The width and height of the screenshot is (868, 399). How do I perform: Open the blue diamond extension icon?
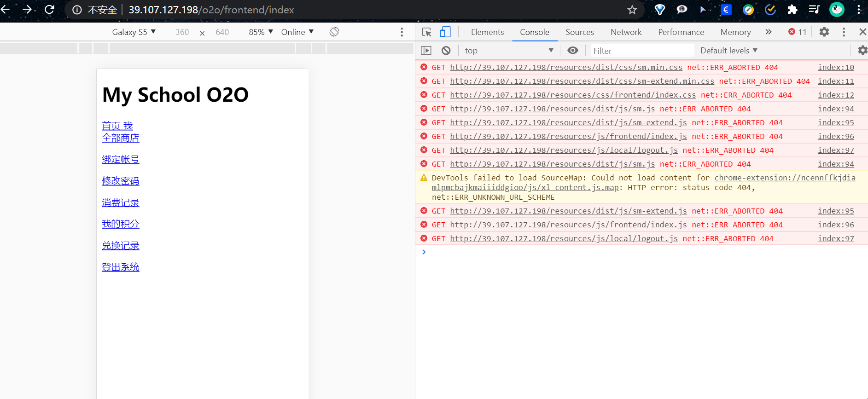coord(659,10)
